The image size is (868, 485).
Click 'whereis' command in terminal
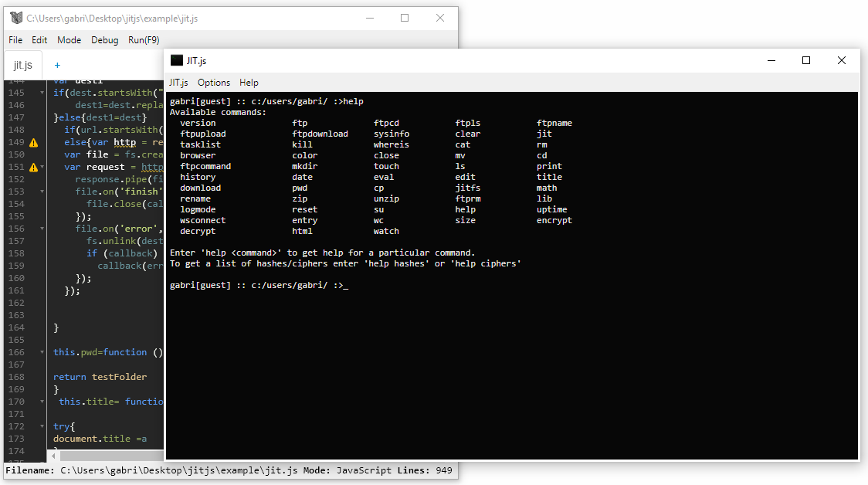(x=392, y=145)
